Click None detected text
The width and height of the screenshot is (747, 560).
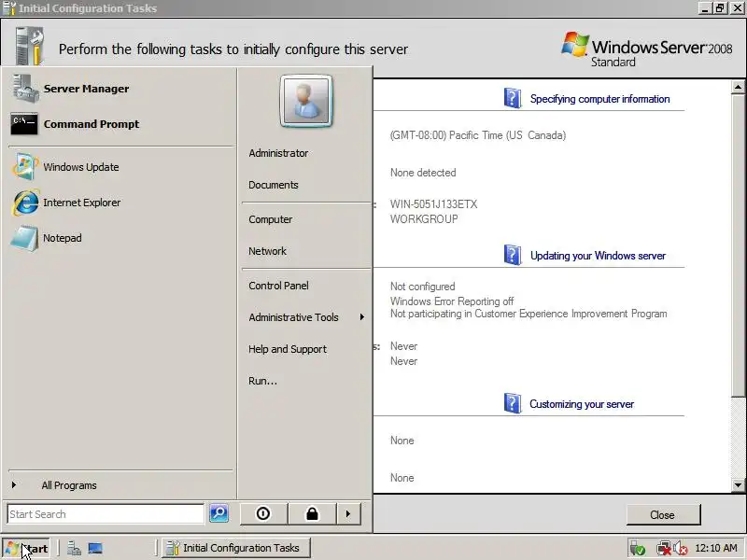click(423, 173)
